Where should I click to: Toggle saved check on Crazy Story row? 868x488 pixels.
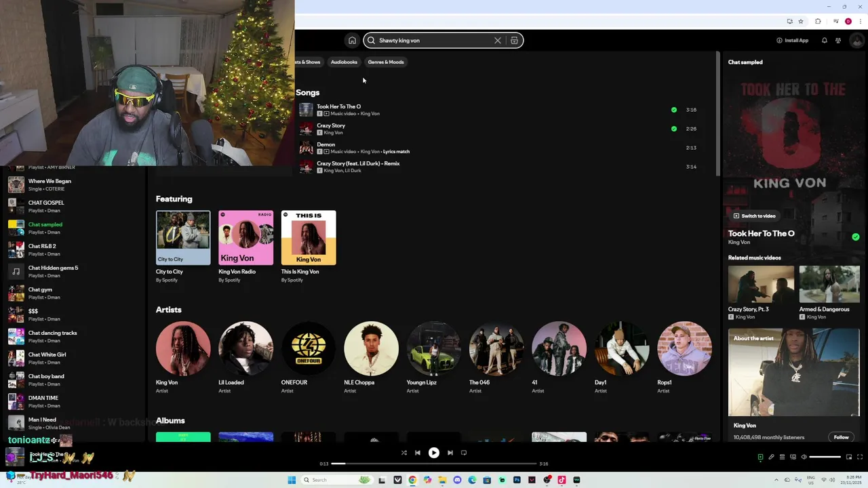tap(673, 129)
